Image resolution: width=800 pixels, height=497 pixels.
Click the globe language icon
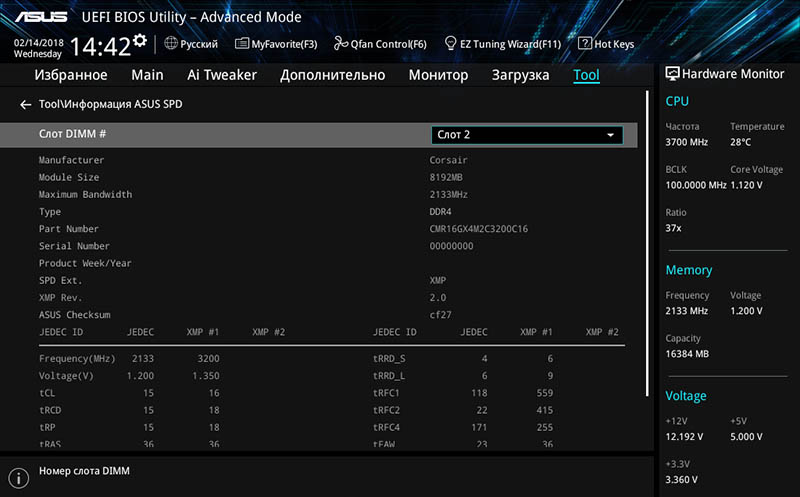(x=171, y=43)
